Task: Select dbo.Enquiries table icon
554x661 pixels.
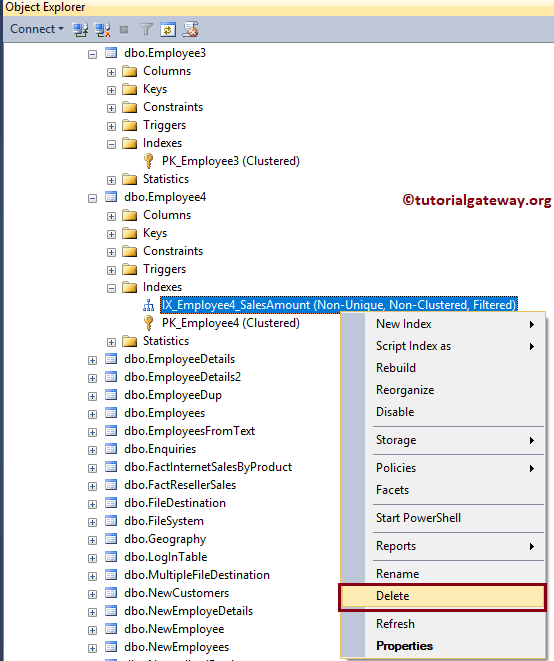Action: (111, 449)
